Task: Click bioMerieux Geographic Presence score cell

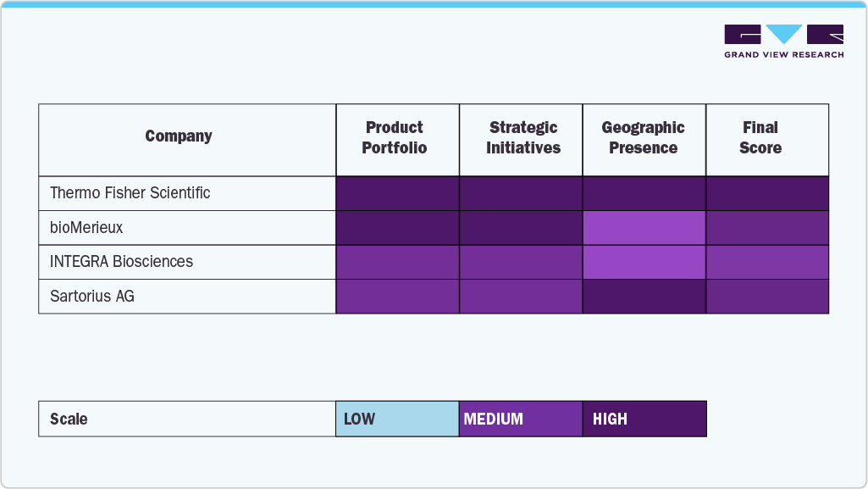Action: (644, 228)
